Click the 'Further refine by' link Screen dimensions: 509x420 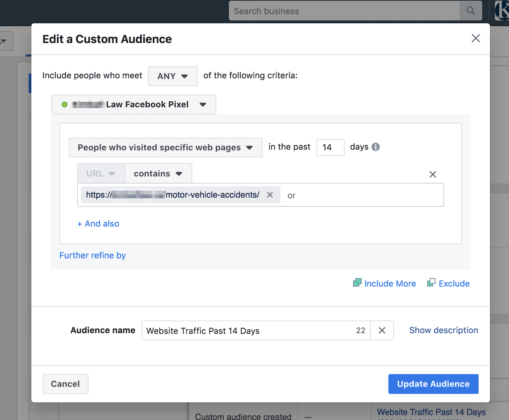(x=92, y=256)
